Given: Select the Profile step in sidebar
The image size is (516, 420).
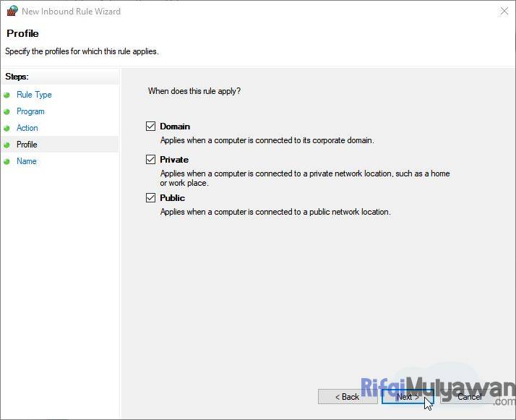Looking at the screenshot, I should pos(27,145).
